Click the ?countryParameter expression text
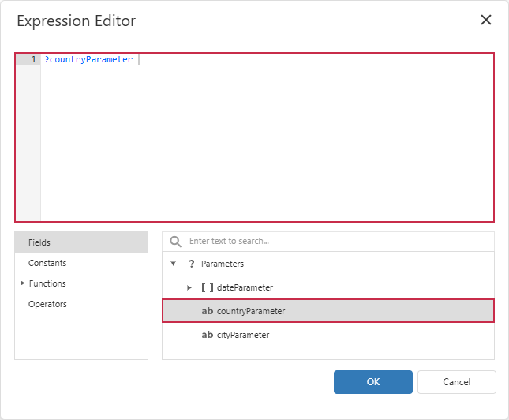Viewport: 509px width, 420px height. coord(88,59)
